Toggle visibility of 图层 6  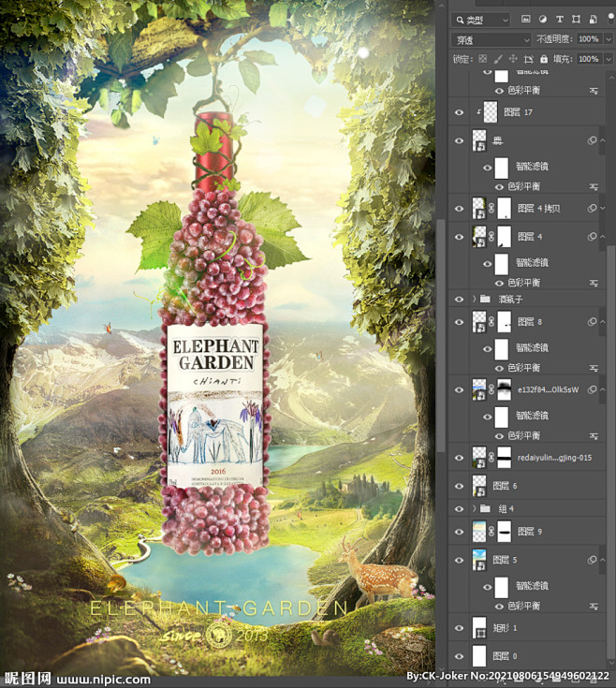459,486
